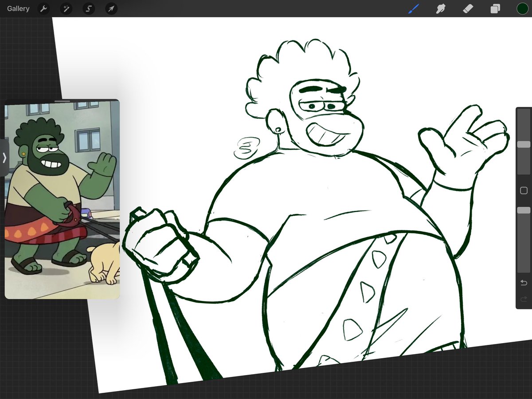The width and height of the screenshot is (532, 399).
Task: Select the Smudge tool
Action: 441,8
